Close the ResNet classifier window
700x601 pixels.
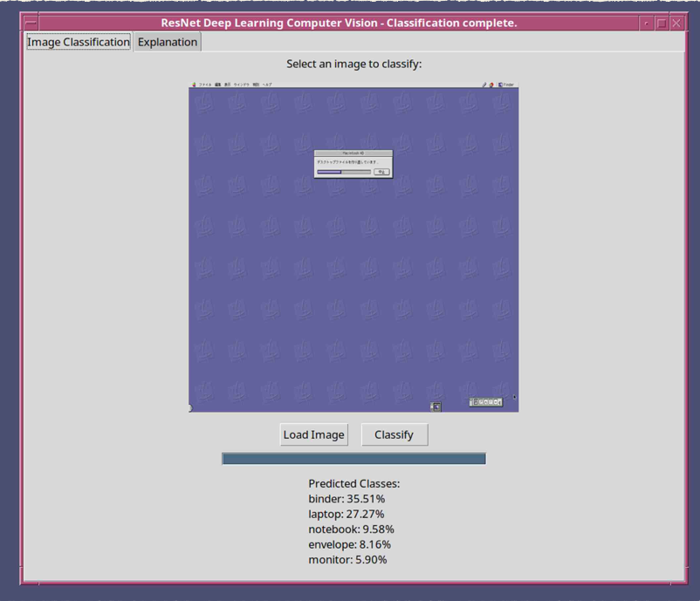click(x=676, y=24)
